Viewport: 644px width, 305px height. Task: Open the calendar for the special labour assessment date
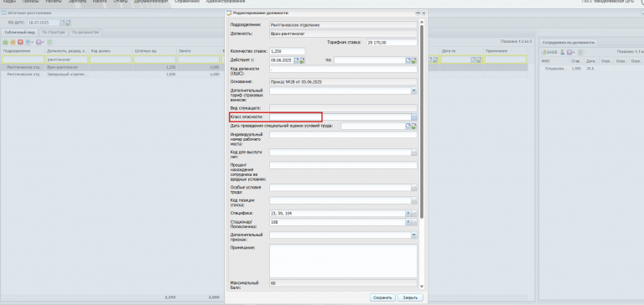click(408, 126)
